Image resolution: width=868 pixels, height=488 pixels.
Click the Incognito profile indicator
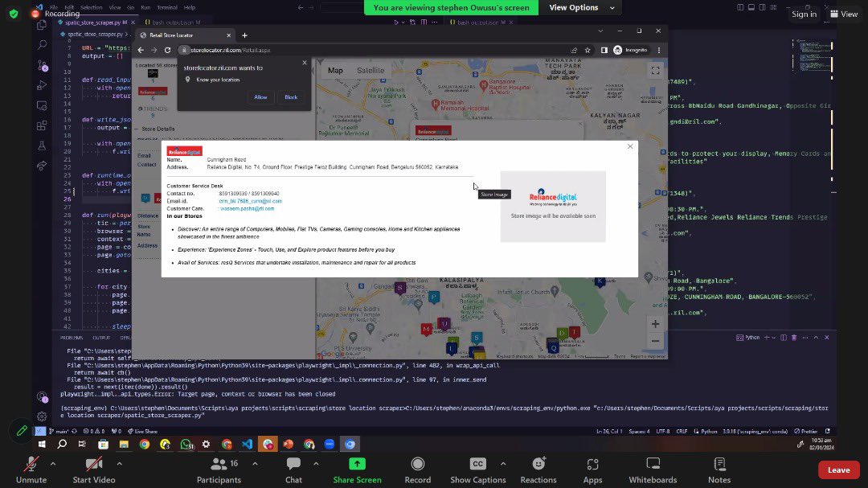[x=630, y=50]
